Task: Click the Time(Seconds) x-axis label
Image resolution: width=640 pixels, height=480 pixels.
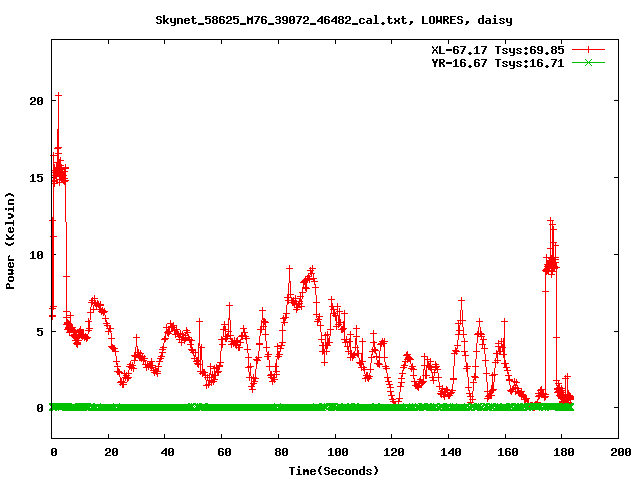Action: (334, 471)
